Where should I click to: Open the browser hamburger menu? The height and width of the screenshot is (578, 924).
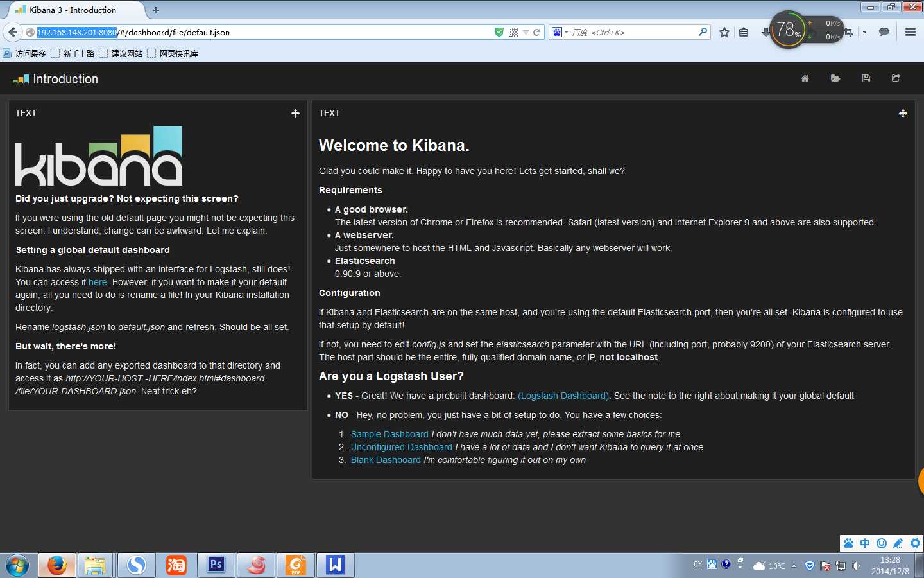[x=910, y=32]
